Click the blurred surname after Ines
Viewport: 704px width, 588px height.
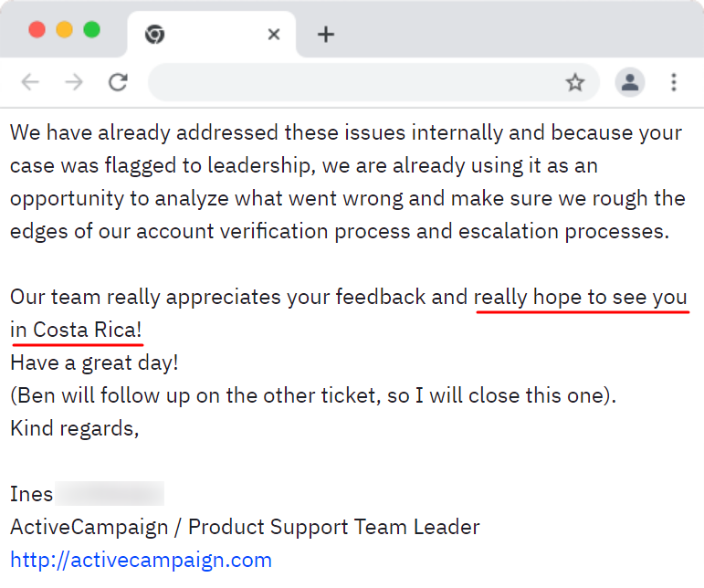click(110, 494)
